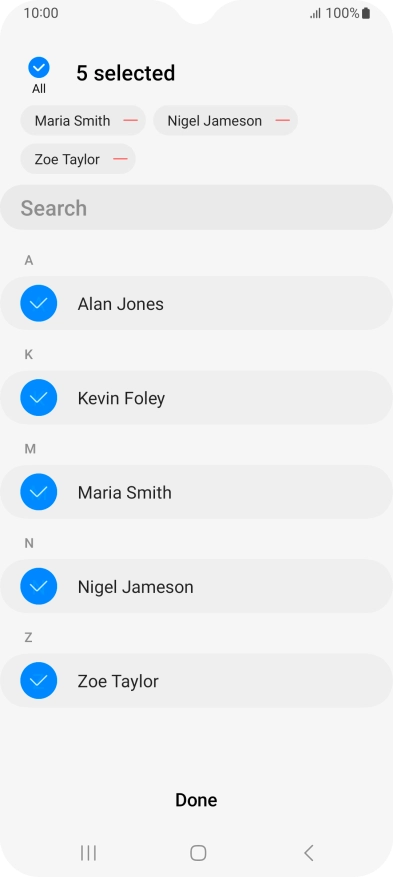This screenshot has height=877, width=393.
Task: Deselect Kevin Foley checkmark
Action: click(39, 398)
